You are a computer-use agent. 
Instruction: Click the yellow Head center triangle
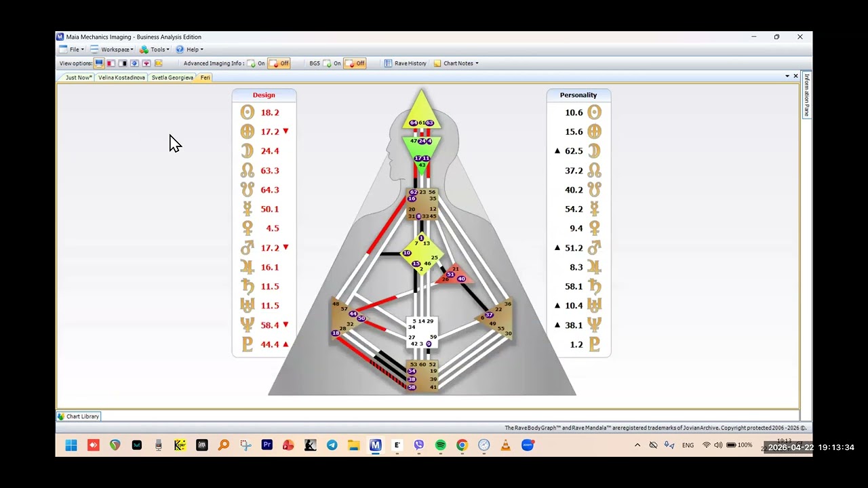(x=421, y=111)
